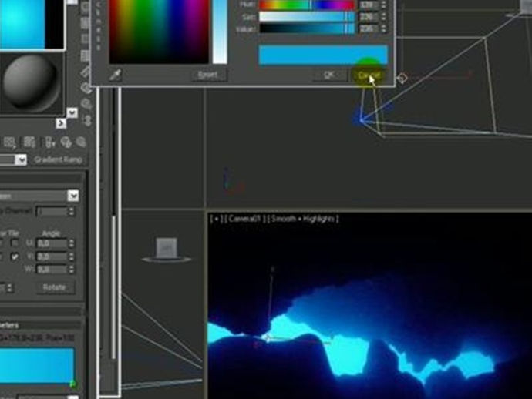Click the Material ID Channel flyout icon
Image resolution: width=532 pixels, height=399 pixels.
[x=10, y=142]
